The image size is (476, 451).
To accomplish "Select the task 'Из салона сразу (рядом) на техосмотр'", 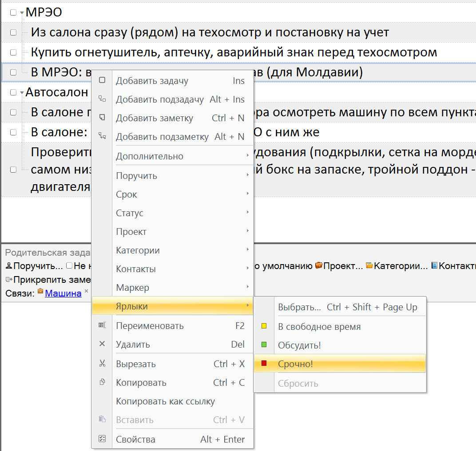I will pyautogui.click(x=210, y=32).
